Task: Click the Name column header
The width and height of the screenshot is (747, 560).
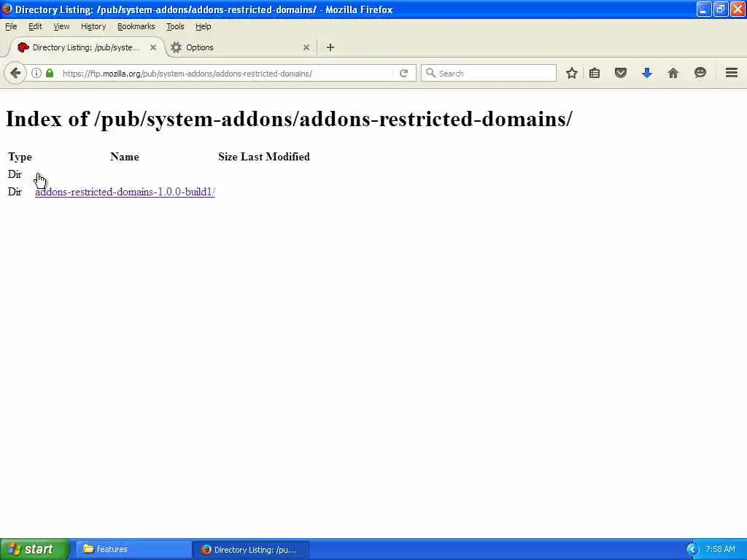Action: (x=125, y=157)
